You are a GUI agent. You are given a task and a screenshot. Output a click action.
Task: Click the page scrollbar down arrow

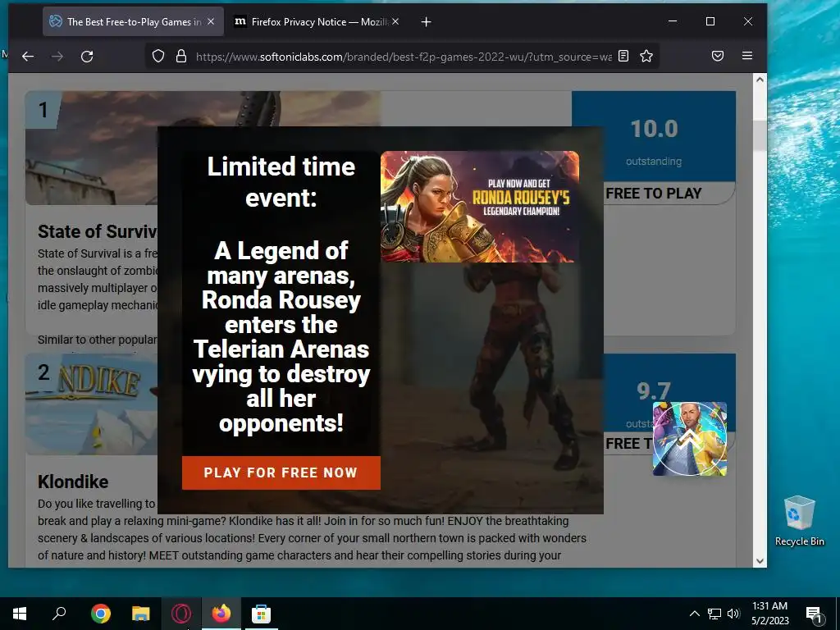tap(760, 561)
